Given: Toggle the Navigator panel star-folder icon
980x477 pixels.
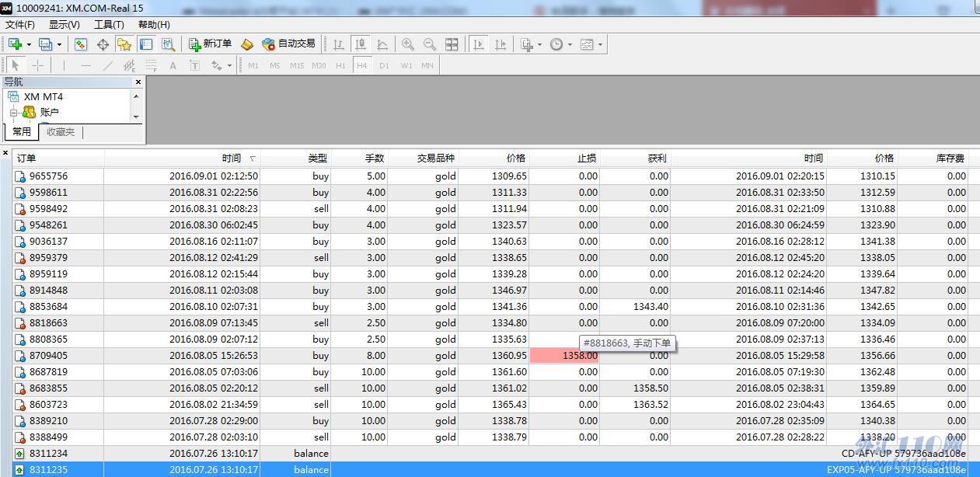Looking at the screenshot, I should pos(124,44).
